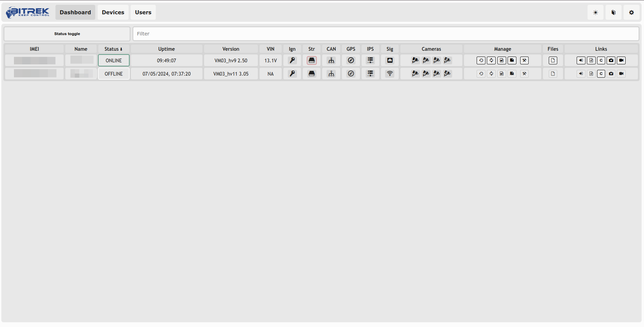644x327 pixels.
Task: Click the photo camera link icon in the online row
Action: [611, 60]
